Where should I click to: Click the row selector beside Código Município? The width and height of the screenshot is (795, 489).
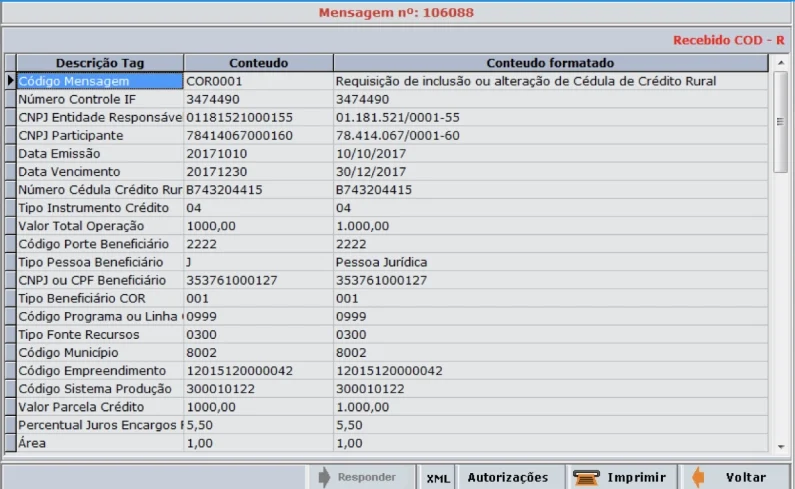click(x=10, y=353)
